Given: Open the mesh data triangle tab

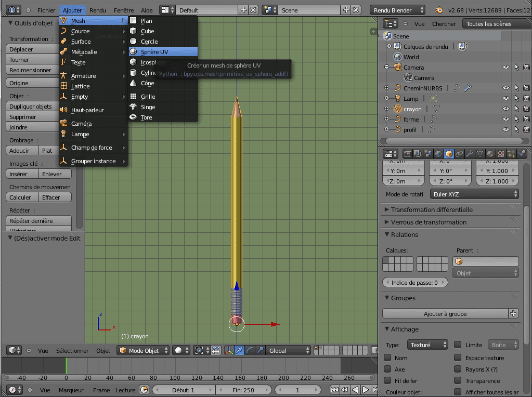Looking at the screenshot, I should coord(480,154).
